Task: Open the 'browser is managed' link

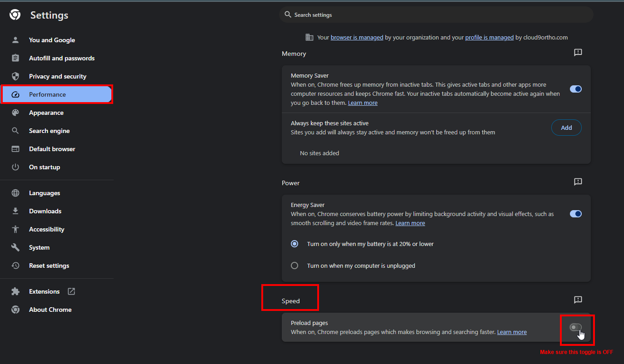Action: click(357, 38)
